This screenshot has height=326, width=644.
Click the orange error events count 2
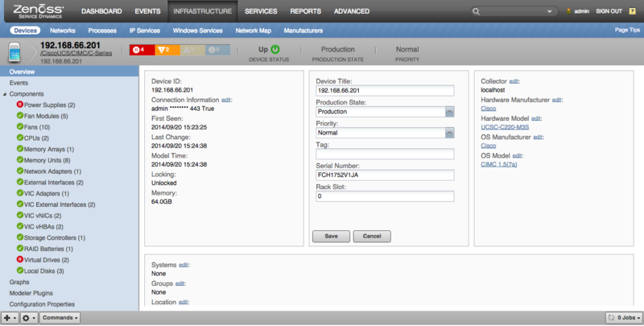pos(167,50)
